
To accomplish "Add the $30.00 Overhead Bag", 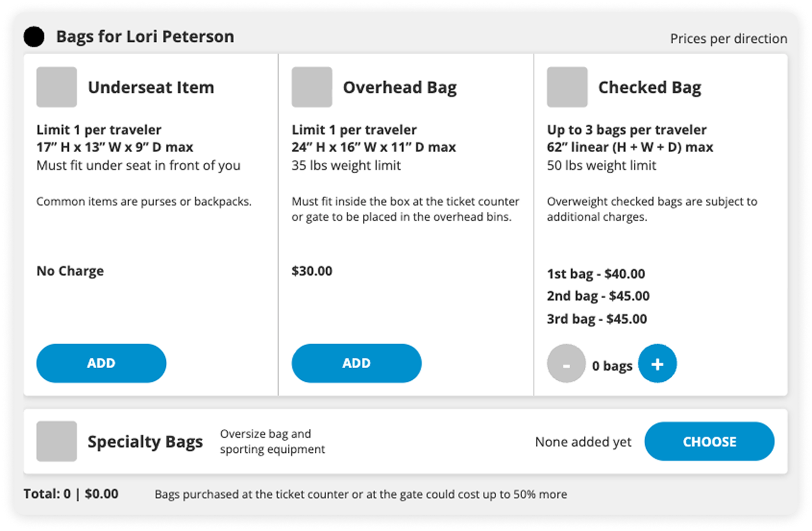I will pos(357,363).
